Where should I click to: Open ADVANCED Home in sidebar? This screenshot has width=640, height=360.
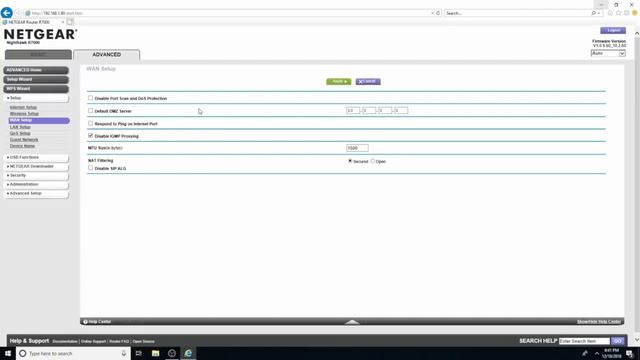[36, 70]
